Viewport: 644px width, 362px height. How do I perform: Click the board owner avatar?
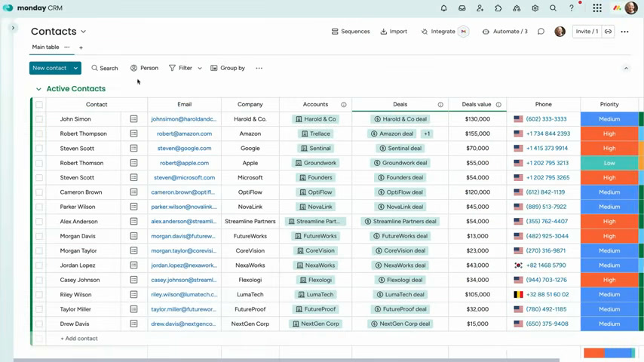tap(560, 32)
